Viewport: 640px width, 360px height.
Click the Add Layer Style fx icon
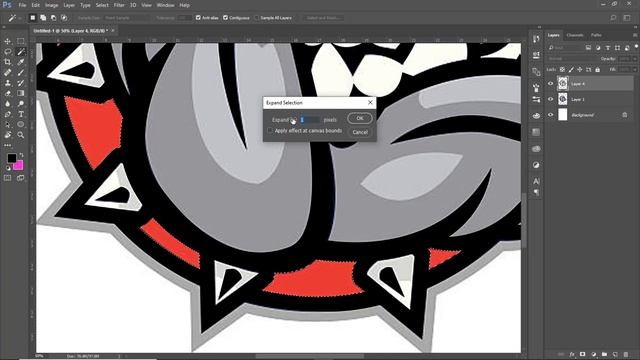click(572, 354)
